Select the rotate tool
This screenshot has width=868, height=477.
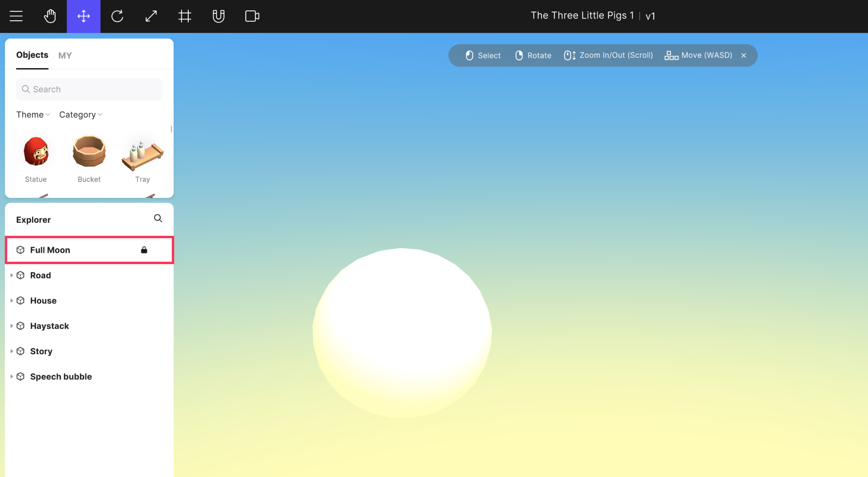click(117, 16)
